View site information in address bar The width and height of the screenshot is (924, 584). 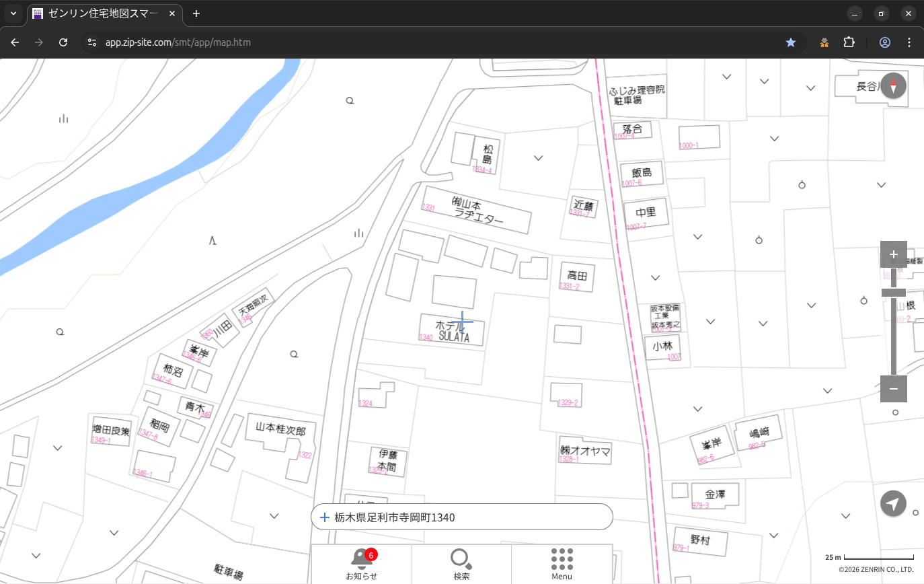pos(93,42)
